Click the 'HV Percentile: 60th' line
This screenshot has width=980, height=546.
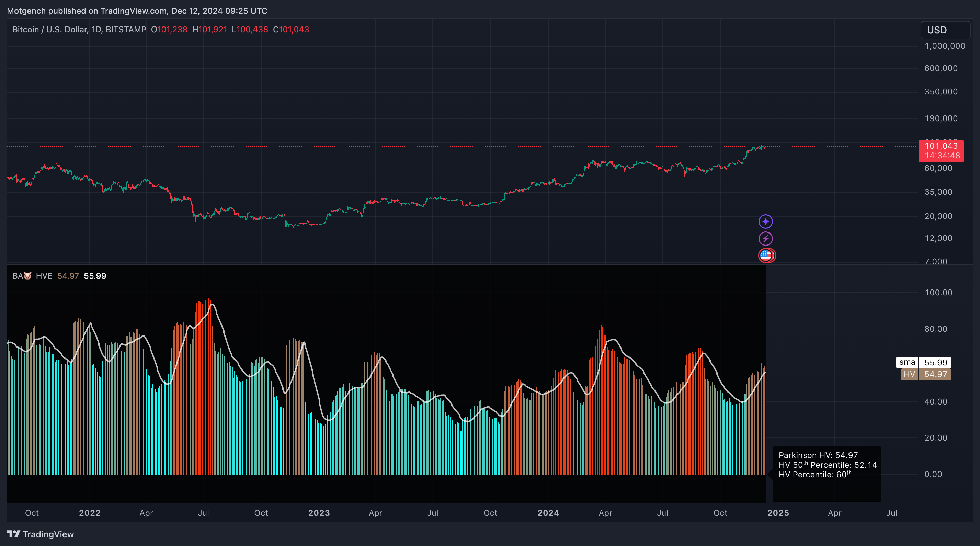pos(815,474)
